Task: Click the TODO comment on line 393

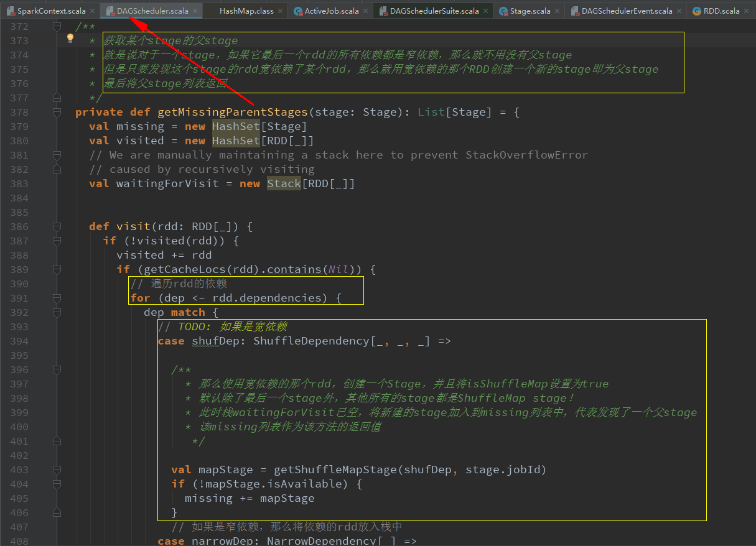Action: 222,326
